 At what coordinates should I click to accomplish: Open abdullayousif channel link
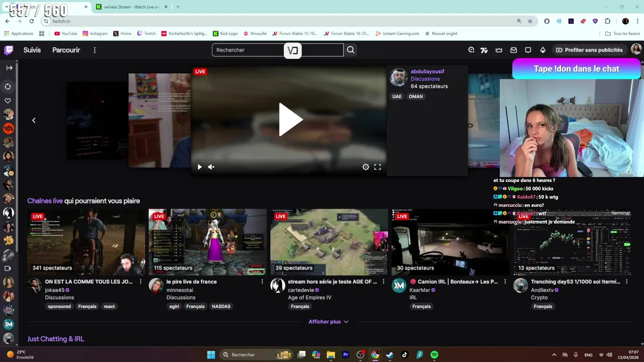pos(427,71)
